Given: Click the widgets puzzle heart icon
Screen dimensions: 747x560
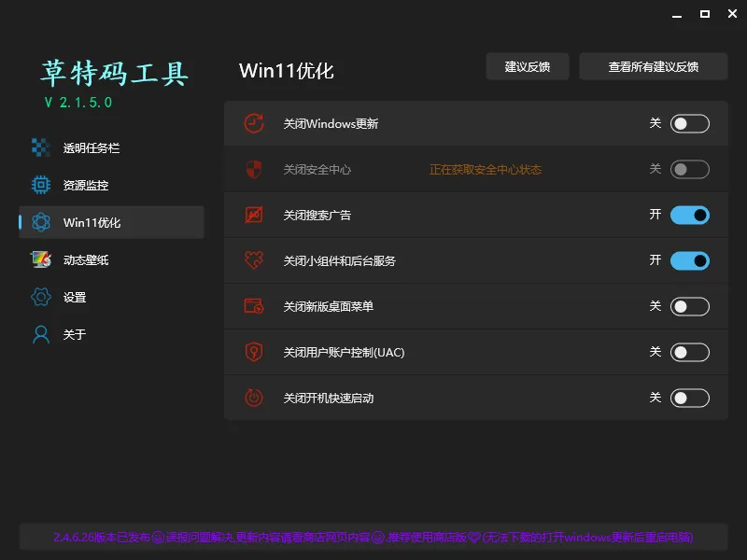Looking at the screenshot, I should (254, 260).
